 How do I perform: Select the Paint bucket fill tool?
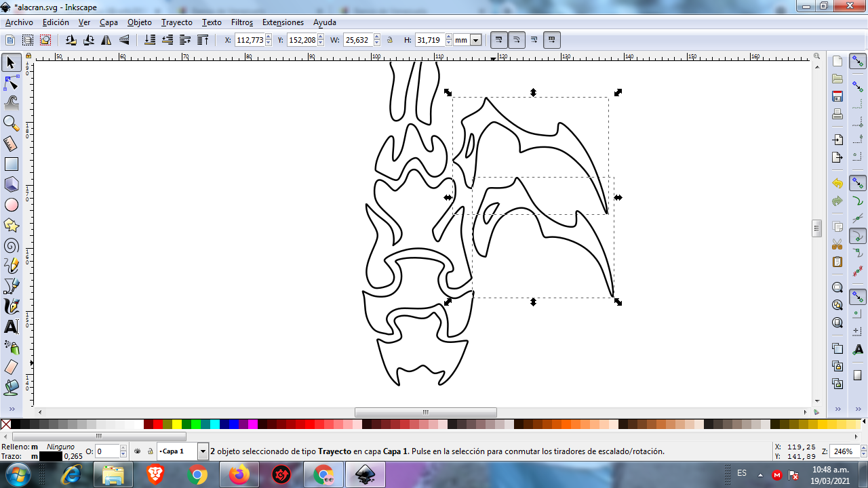[x=11, y=388]
